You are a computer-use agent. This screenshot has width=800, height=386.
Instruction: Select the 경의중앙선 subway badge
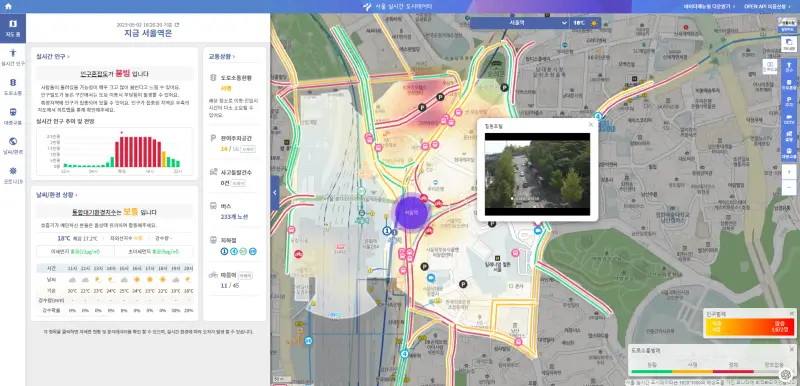pyautogui.click(x=243, y=251)
